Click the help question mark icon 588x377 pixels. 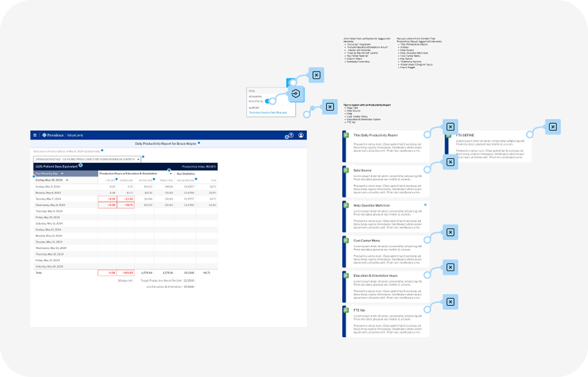[290, 135]
